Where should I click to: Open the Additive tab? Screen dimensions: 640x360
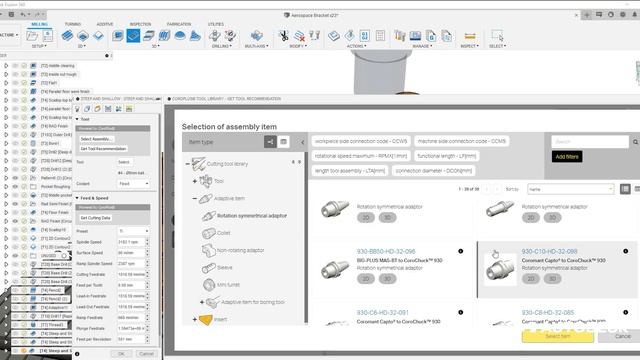[x=105, y=24]
